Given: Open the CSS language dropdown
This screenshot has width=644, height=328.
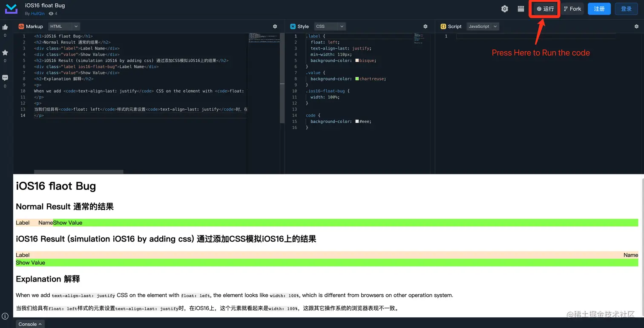Looking at the screenshot, I should [330, 26].
